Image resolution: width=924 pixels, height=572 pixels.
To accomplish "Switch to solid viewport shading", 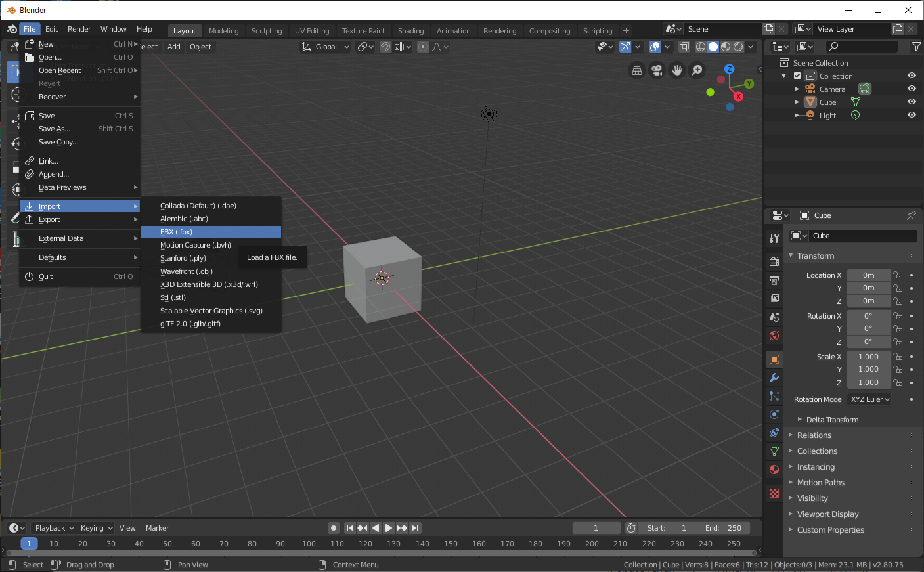I will 713,47.
